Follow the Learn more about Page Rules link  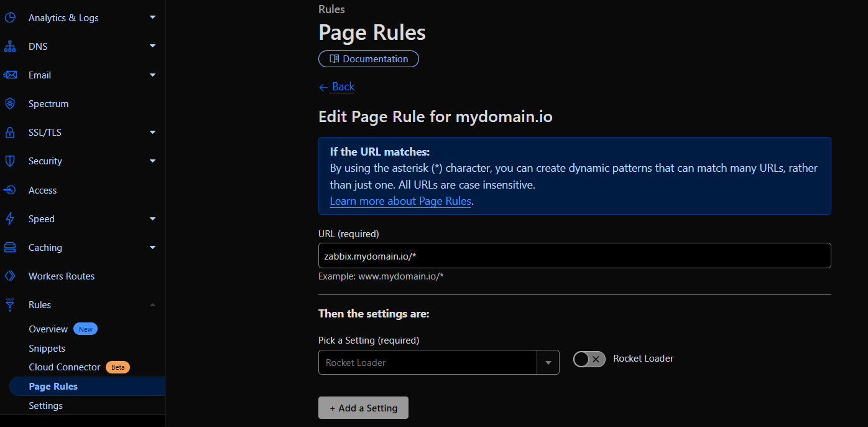coord(400,201)
